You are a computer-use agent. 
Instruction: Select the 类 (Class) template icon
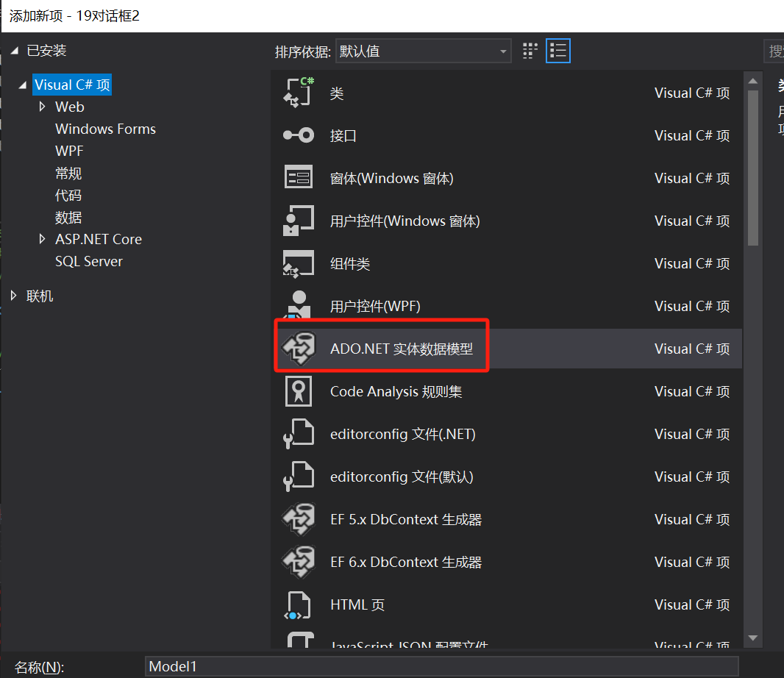click(x=299, y=93)
